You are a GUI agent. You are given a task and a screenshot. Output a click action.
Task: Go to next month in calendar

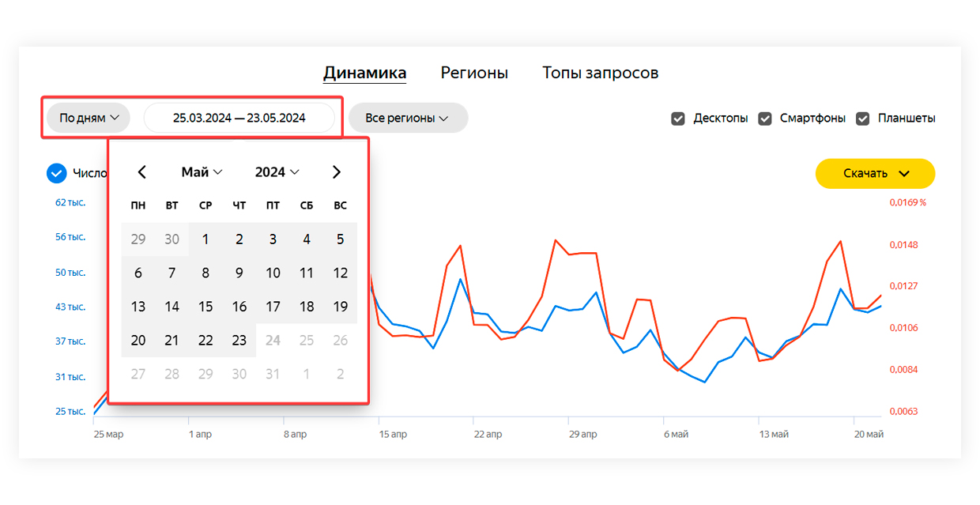coord(337,171)
